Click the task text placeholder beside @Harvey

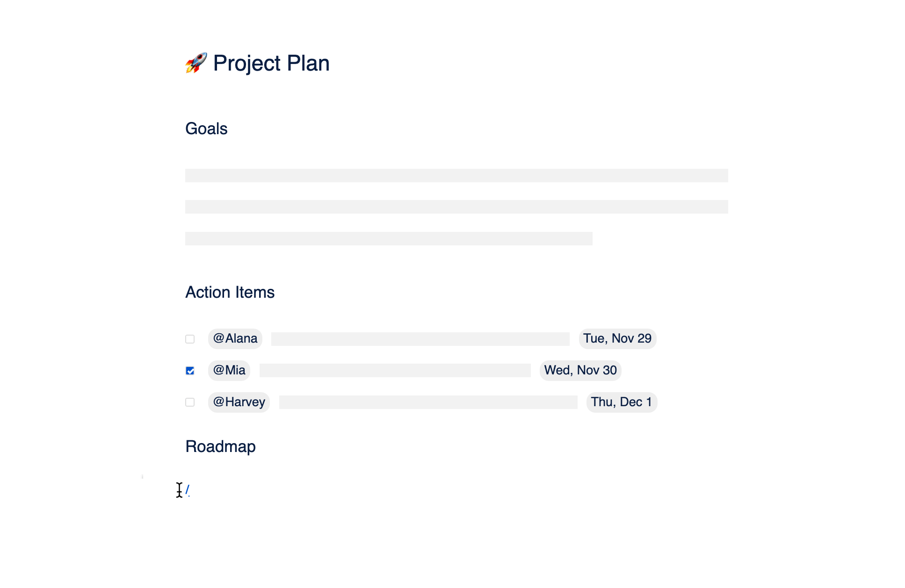pyautogui.click(x=428, y=402)
